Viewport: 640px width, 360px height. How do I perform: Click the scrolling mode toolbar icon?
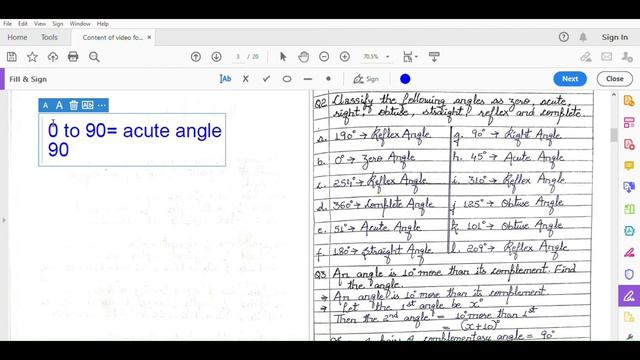point(434,57)
